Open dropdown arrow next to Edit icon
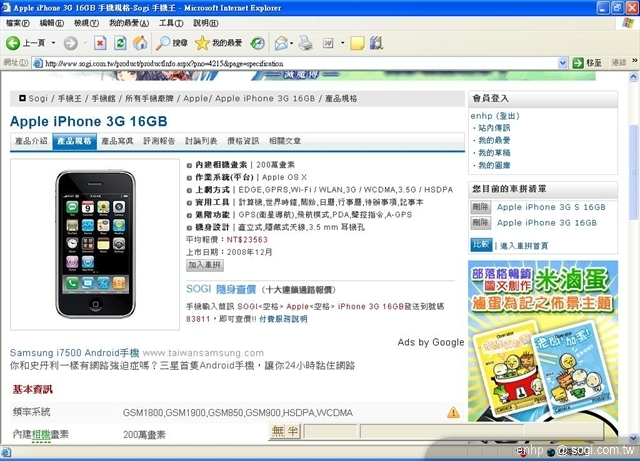The width and height of the screenshot is (640, 461). coord(342,43)
